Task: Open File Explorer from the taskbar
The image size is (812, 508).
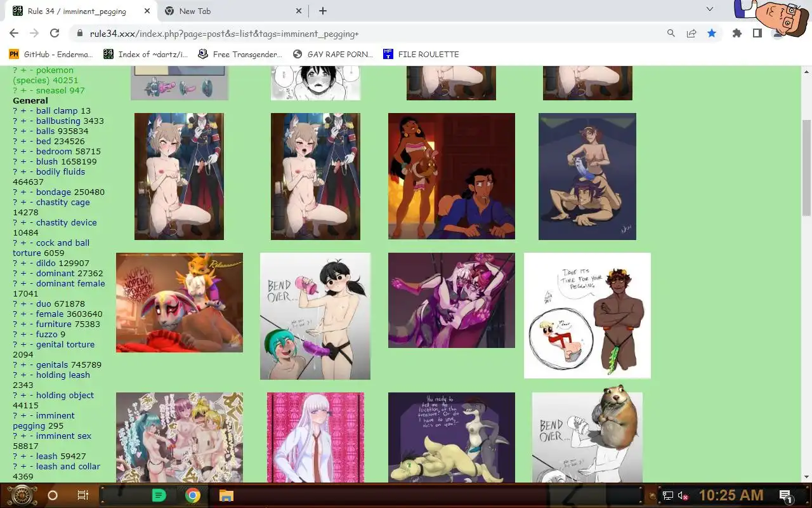Action: [226, 495]
